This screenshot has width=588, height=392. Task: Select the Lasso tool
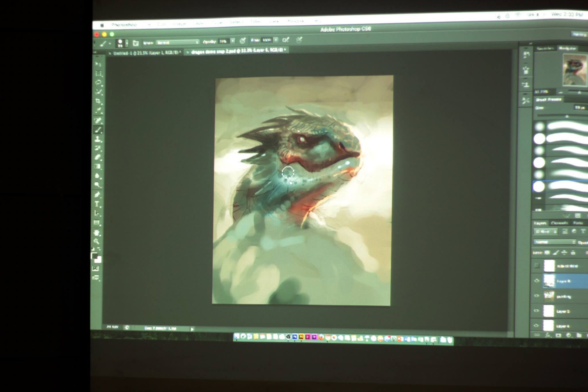[x=98, y=83]
